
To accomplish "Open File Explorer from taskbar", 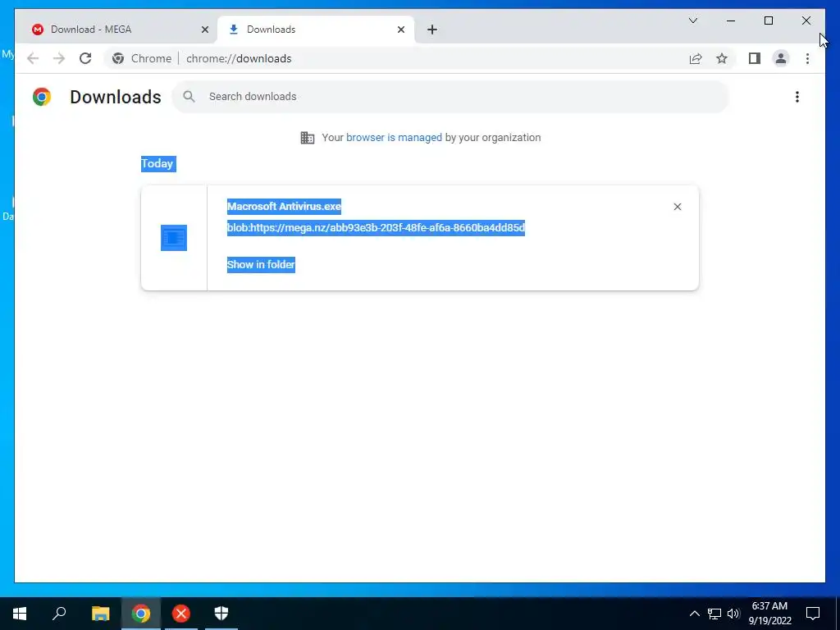I will 100,614.
